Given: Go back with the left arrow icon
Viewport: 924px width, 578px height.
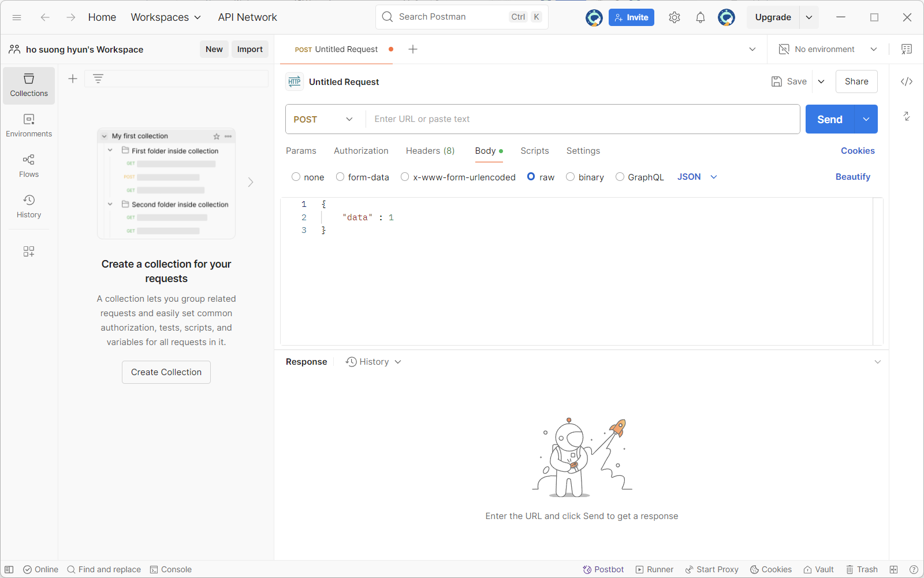Looking at the screenshot, I should coord(45,17).
